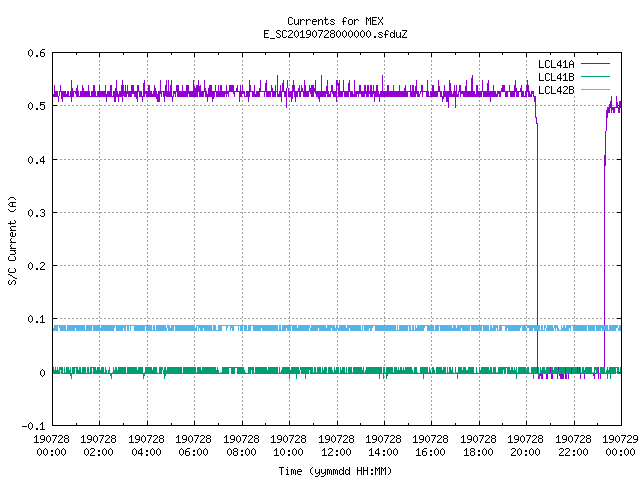Click the x-axis tick '190728 14:00'
Screen dimensions: 640x480
[383, 446]
